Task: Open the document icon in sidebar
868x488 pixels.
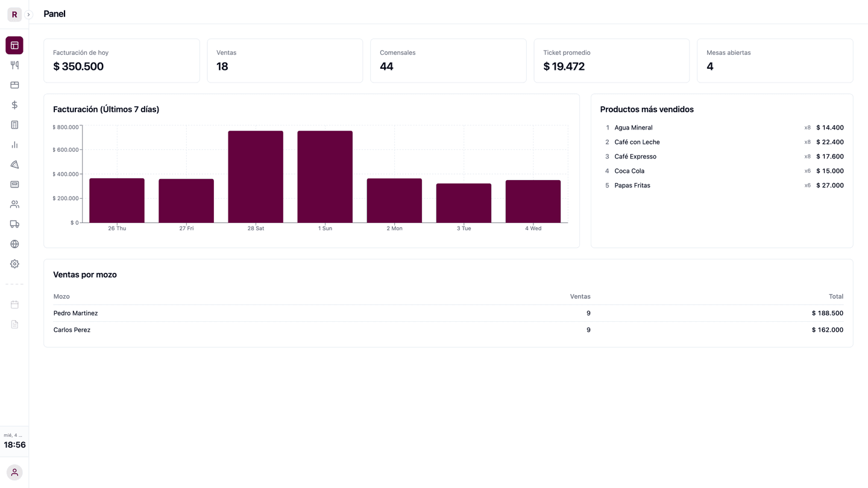Action: click(x=14, y=324)
